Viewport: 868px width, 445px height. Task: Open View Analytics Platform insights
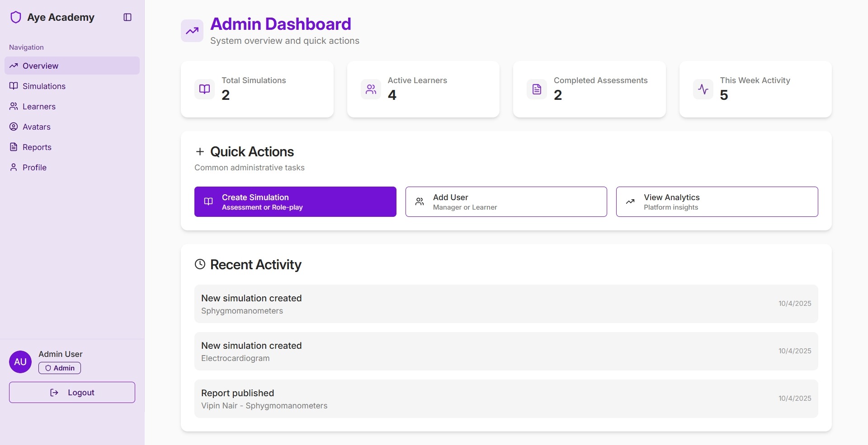[x=717, y=201]
